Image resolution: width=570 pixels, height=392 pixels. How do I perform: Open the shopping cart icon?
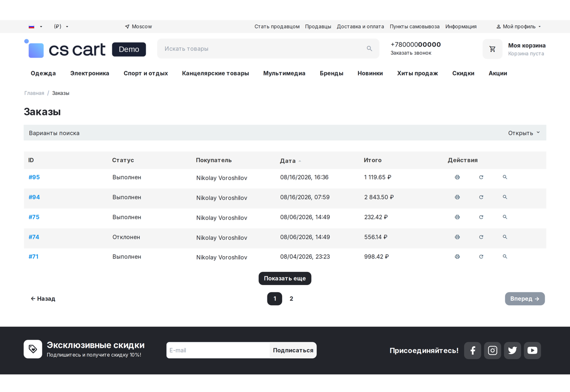pyautogui.click(x=493, y=49)
